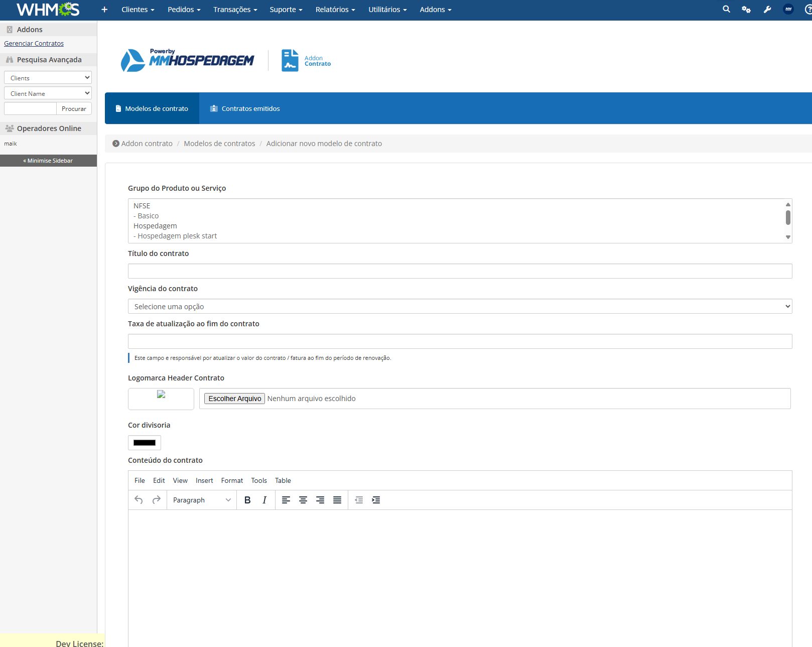Select NFSE in product group list
The height and width of the screenshot is (647, 812).
(x=457, y=206)
